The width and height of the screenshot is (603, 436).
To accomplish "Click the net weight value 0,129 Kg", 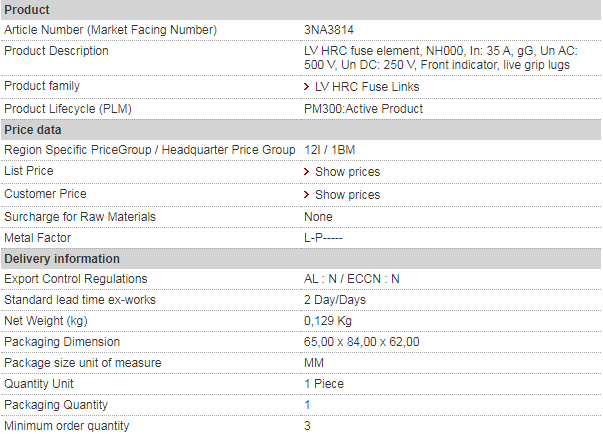I will point(328,321).
